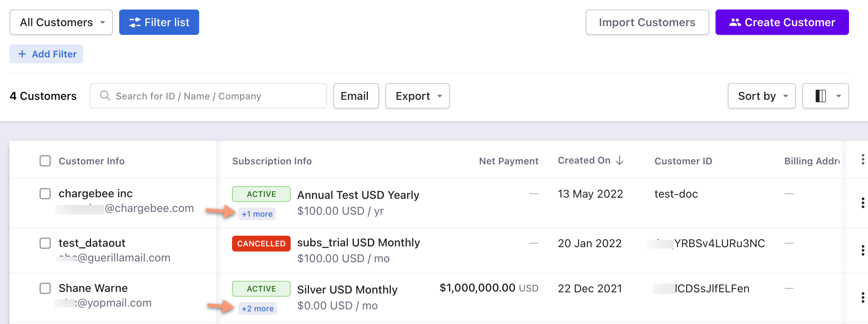Open the Export dropdown menu
The height and width of the screenshot is (324, 868).
[417, 96]
